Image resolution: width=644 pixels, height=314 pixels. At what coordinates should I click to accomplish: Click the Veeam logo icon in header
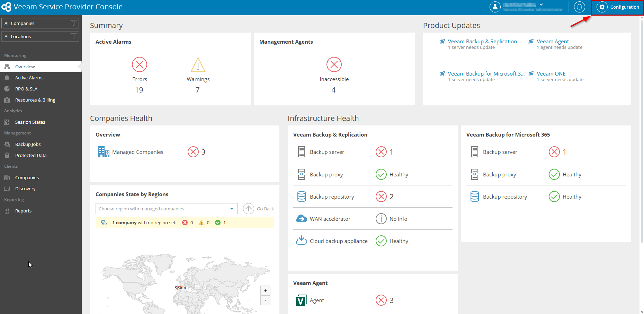[7, 7]
